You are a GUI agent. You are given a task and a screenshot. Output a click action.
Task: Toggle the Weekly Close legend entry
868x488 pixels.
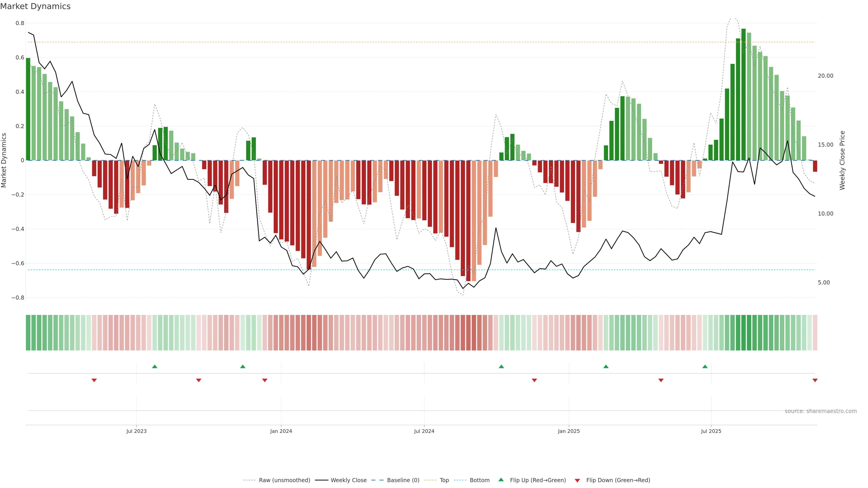tap(348, 480)
